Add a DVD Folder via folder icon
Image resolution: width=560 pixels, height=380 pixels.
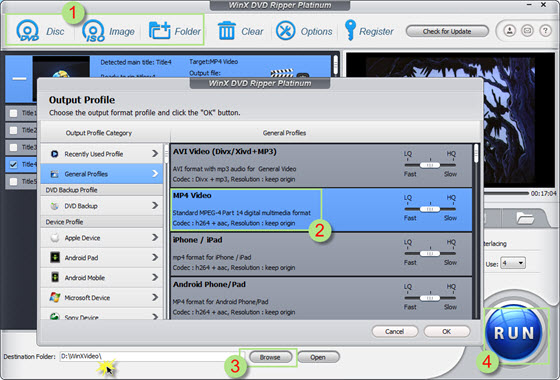159,30
